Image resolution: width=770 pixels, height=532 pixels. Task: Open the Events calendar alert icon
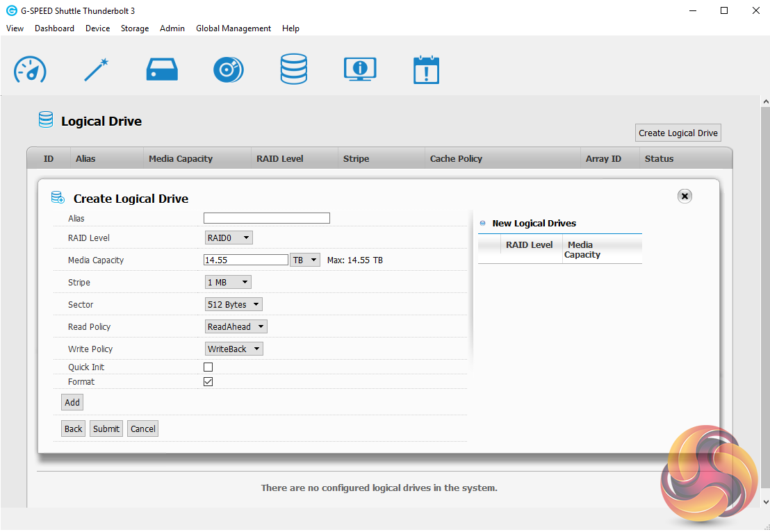pos(426,69)
